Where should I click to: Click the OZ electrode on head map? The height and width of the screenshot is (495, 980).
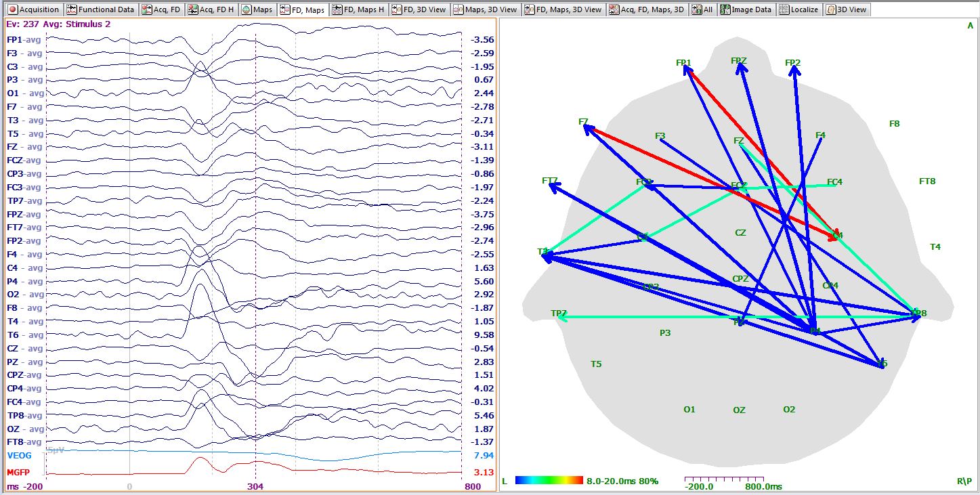[x=739, y=410]
